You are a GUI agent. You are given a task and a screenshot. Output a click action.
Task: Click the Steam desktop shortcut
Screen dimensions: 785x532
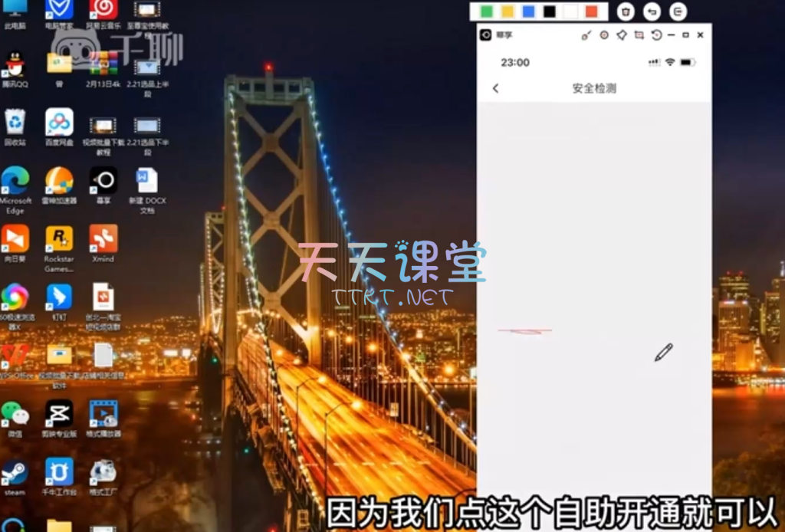[x=15, y=471]
